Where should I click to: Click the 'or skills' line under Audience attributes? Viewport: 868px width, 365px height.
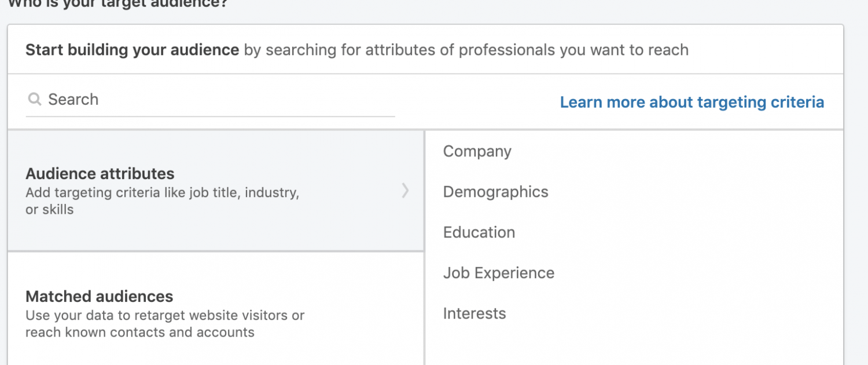50,210
